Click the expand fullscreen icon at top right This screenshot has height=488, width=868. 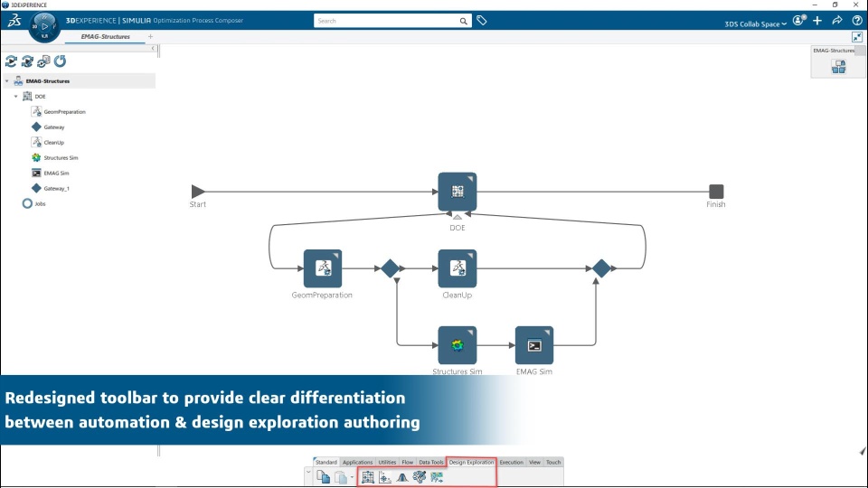857,37
